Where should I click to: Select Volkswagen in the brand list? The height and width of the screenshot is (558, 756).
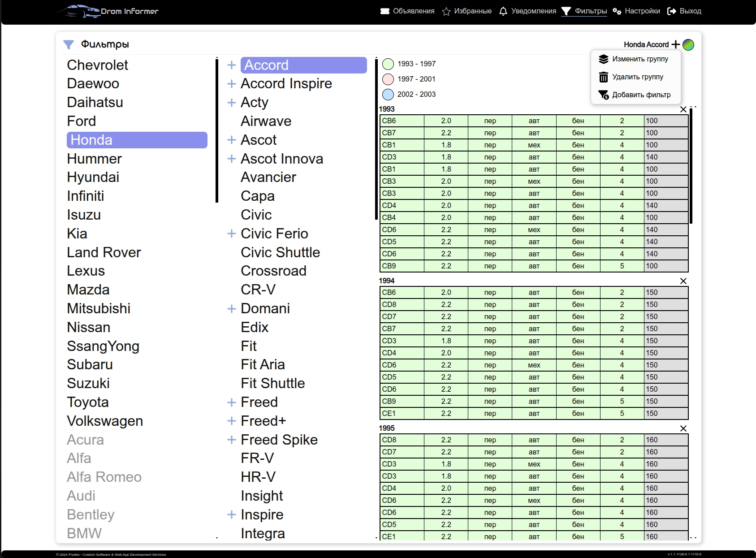pos(105,421)
